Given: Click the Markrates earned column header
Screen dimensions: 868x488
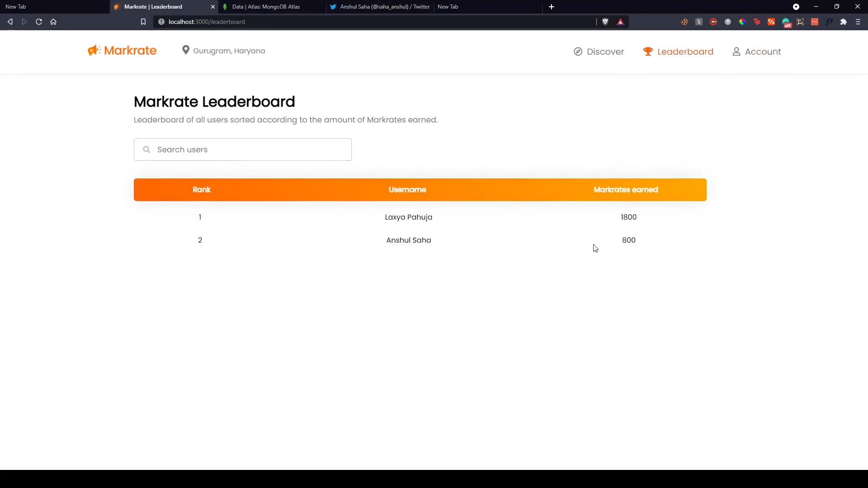Looking at the screenshot, I should [626, 190].
